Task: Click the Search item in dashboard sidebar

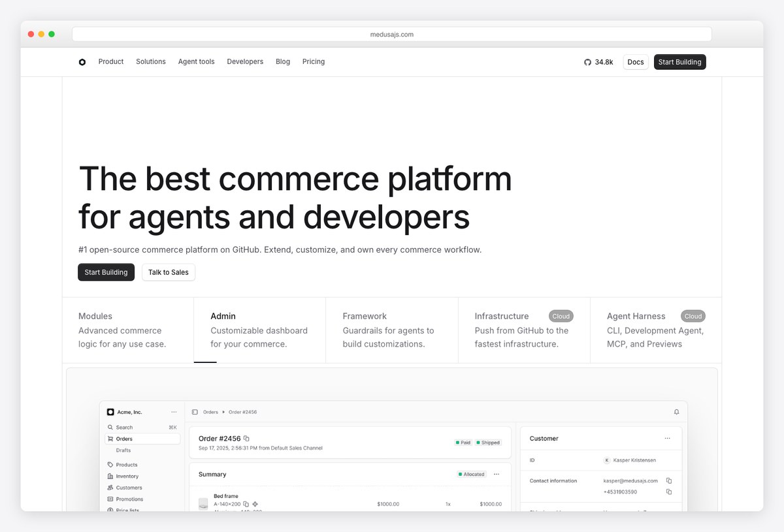Action: coord(142,428)
